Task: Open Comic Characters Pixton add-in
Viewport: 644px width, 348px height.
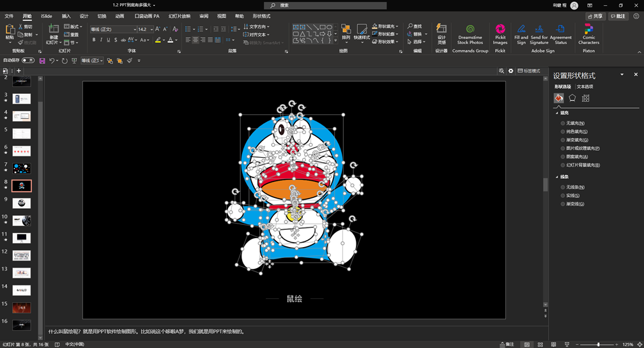Action: pyautogui.click(x=588, y=34)
